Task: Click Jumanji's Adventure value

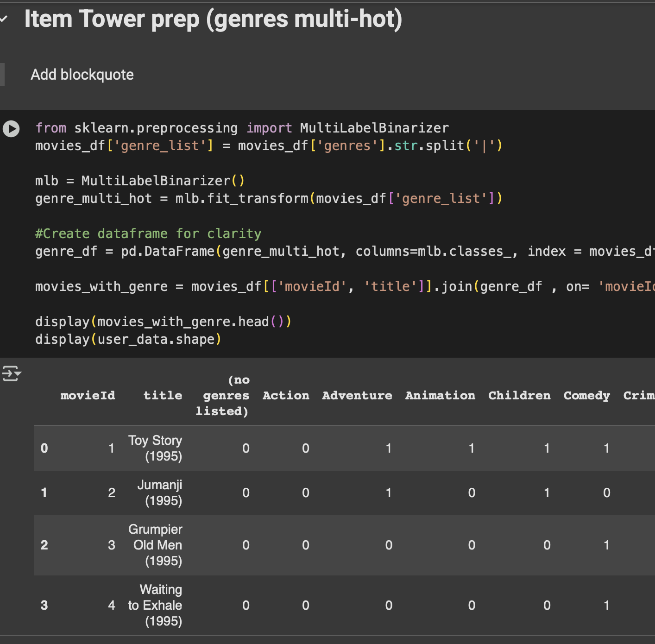Action: coord(389,492)
